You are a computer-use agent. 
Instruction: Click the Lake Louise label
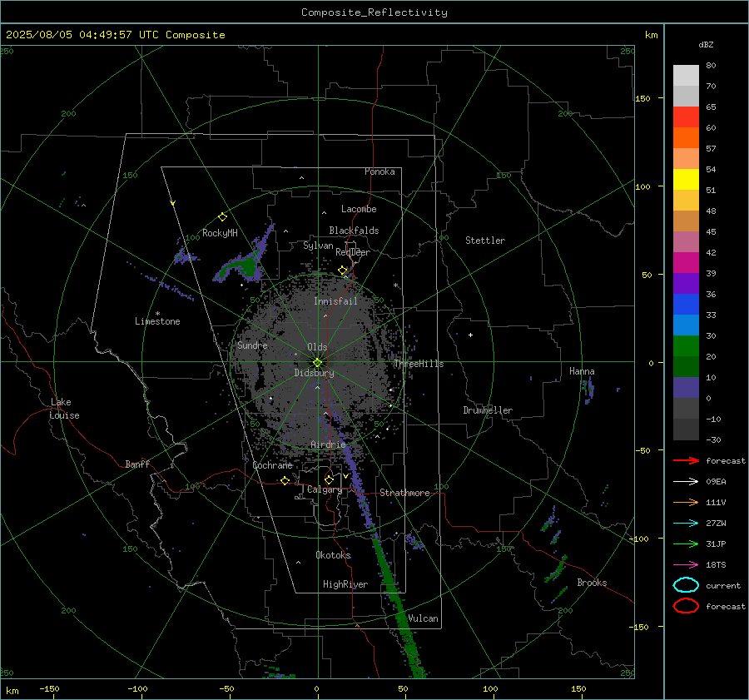click(x=64, y=409)
